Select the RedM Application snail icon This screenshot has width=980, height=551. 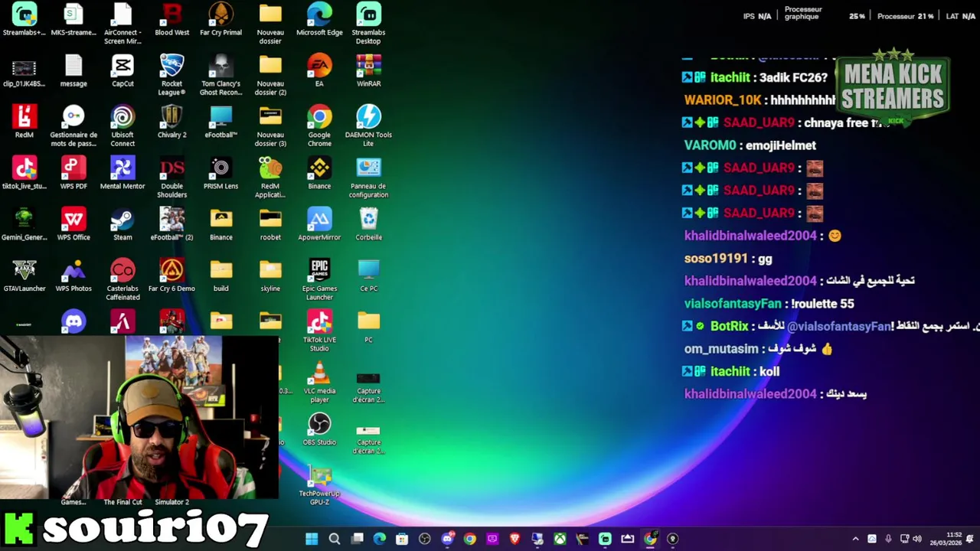pyautogui.click(x=270, y=178)
